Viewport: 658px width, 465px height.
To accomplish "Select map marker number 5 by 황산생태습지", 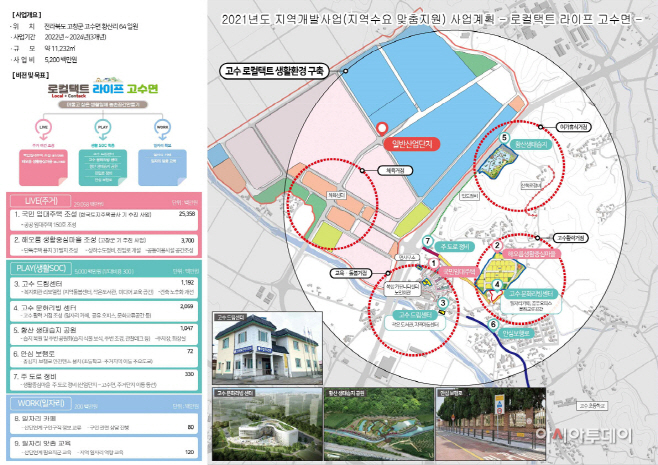I will pyautogui.click(x=504, y=137).
